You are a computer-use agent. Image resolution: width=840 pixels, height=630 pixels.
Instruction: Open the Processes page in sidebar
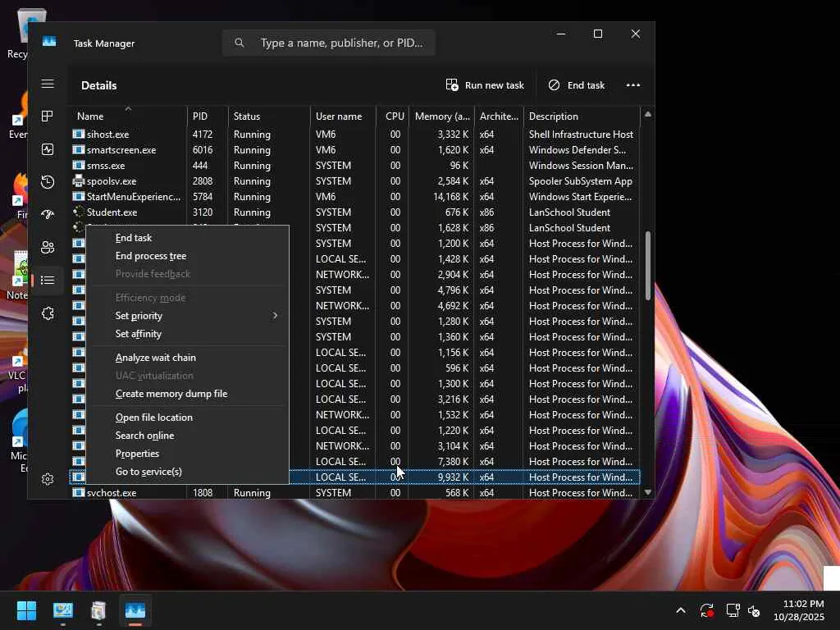(48, 116)
